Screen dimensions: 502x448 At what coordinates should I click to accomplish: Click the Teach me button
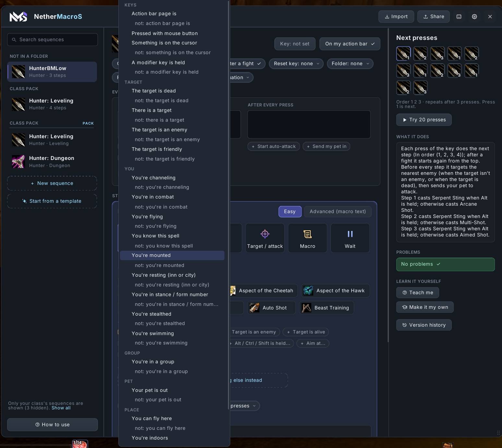pos(418,293)
